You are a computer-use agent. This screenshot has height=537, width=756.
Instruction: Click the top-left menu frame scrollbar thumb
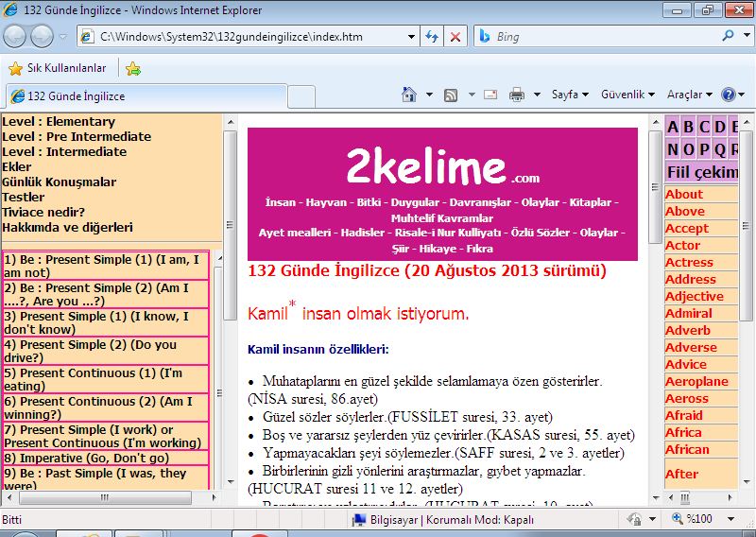tap(230, 225)
